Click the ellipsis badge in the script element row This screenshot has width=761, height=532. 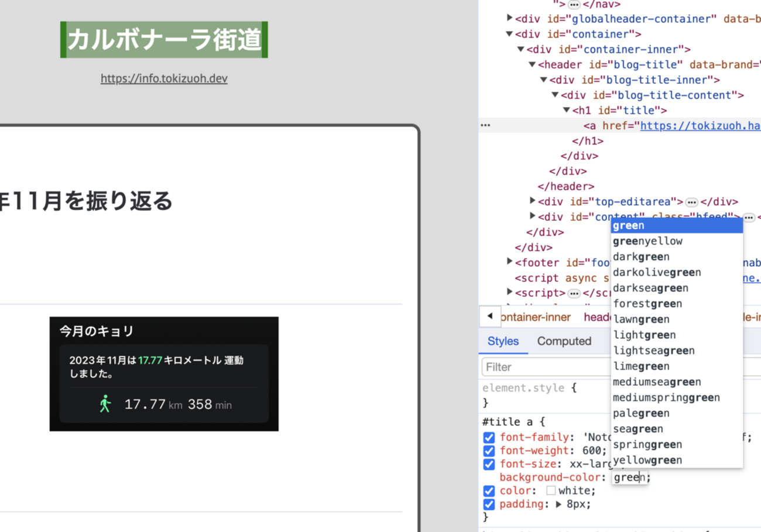tap(574, 293)
